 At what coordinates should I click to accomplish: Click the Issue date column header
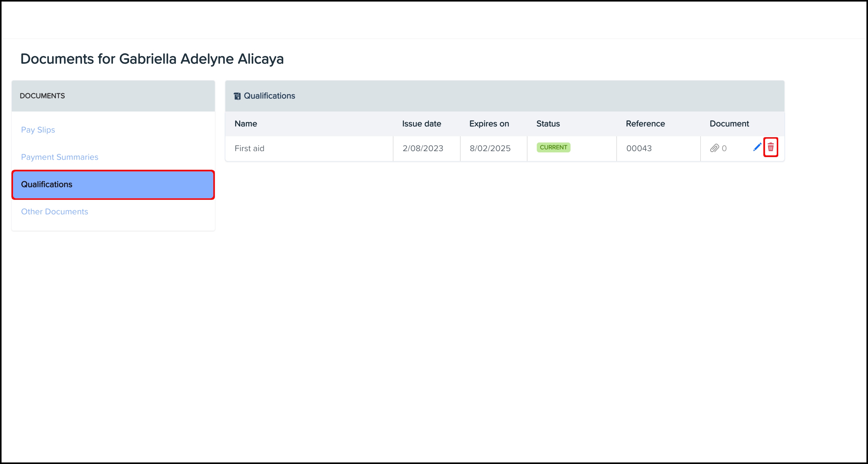pos(421,124)
